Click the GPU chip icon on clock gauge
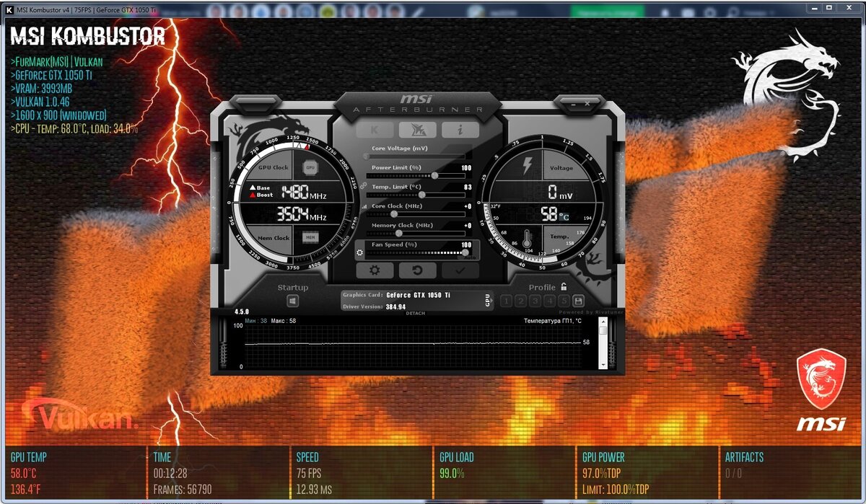Viewport: 866px width, 504px height. [x=310, y=167]
